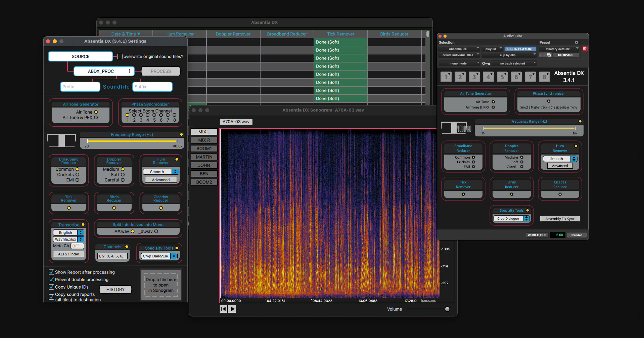Select EMI radio in AudioSuite Broadband Reducer
This screenshot has width=644, height=338.
pyautogui.click(x=473, y=167)
